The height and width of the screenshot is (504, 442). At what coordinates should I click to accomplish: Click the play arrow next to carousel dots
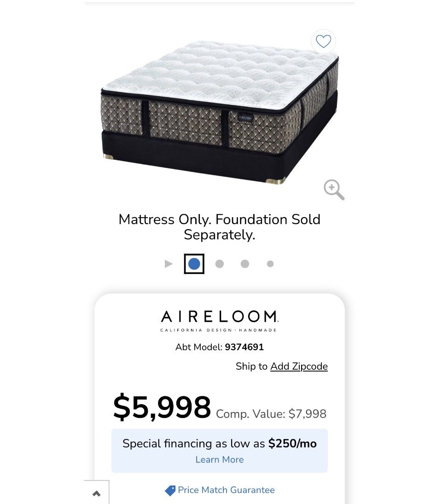[169, 264]
